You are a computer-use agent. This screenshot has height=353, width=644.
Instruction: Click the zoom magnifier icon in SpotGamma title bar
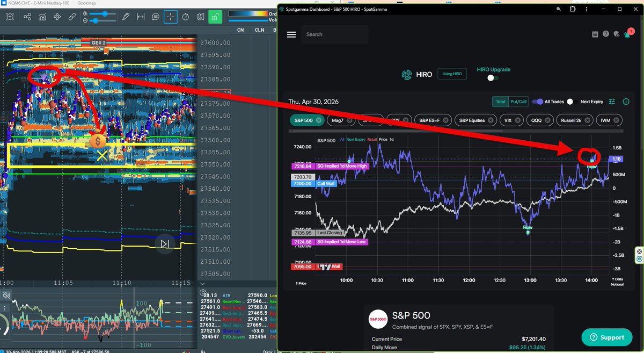[x=559, y=9]
